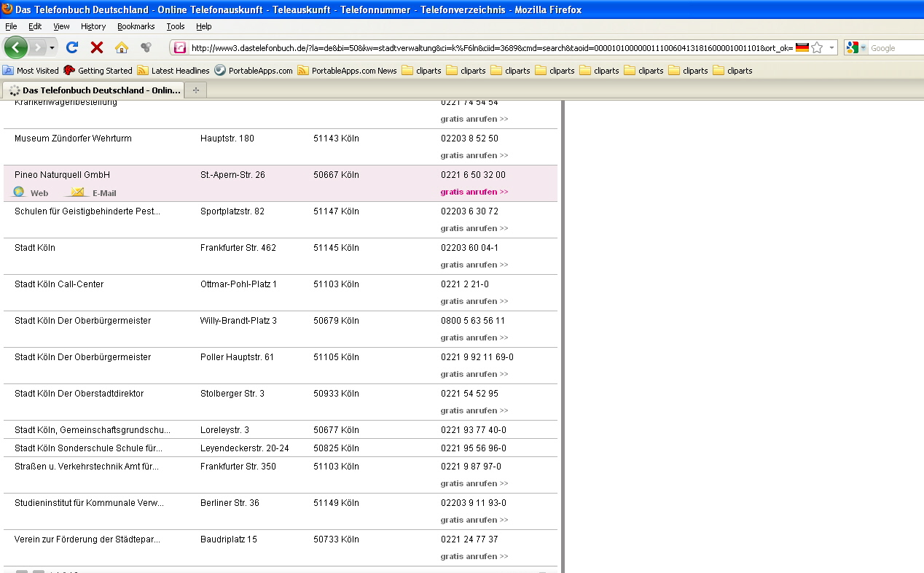Go to the Home page icon

pyautogui.click(x=121, y=47)
